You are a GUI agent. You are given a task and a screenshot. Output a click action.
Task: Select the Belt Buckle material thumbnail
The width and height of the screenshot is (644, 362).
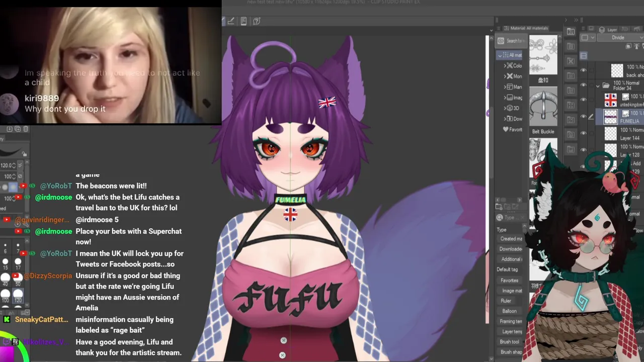tap(543, 112)
